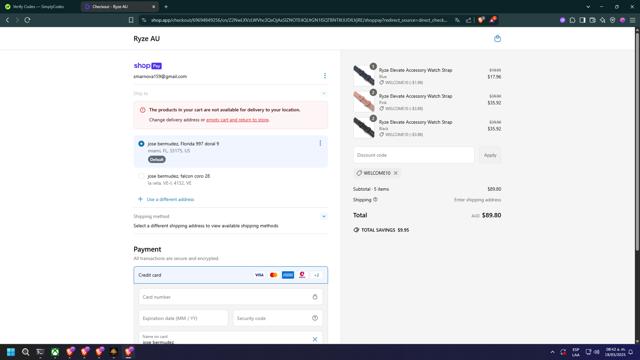Click the share icon in the address bar

tap(469, 20)
